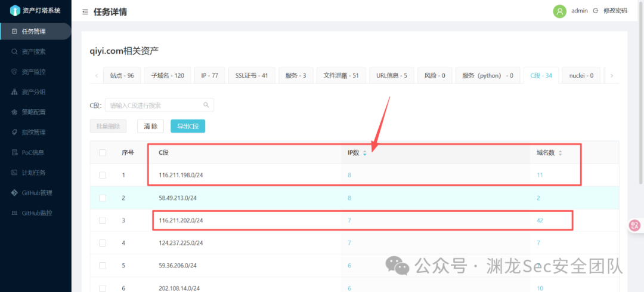
Task: Open 策略配置 in the sidebar
Action: tap(36, 112)
